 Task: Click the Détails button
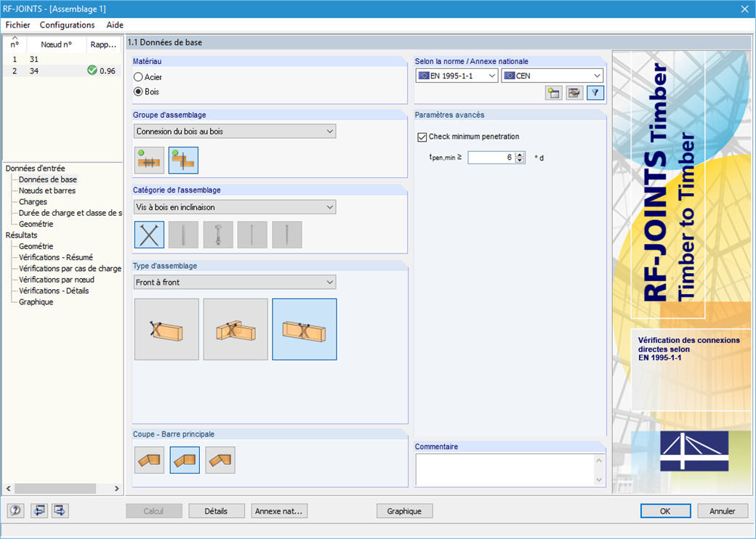point(216,511)
